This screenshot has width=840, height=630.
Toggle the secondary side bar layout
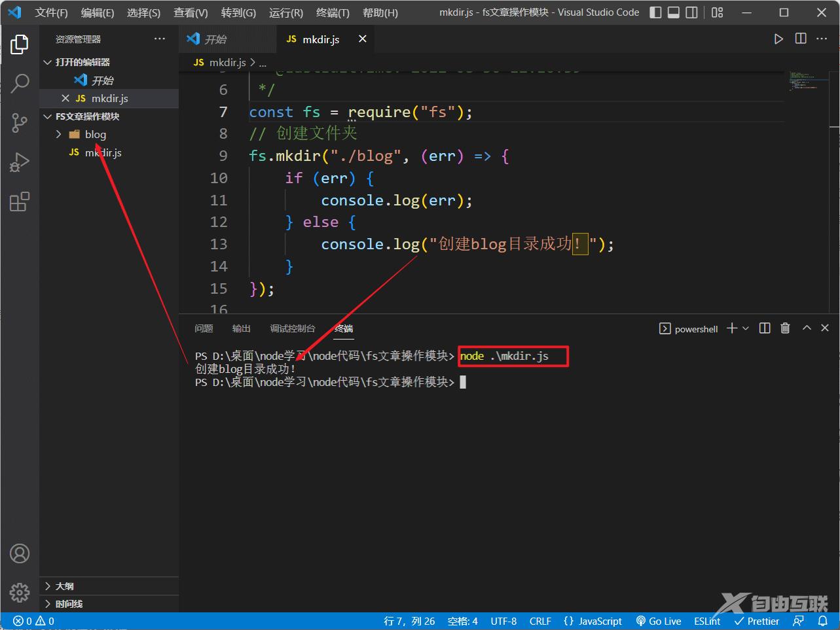coord(691,12)
